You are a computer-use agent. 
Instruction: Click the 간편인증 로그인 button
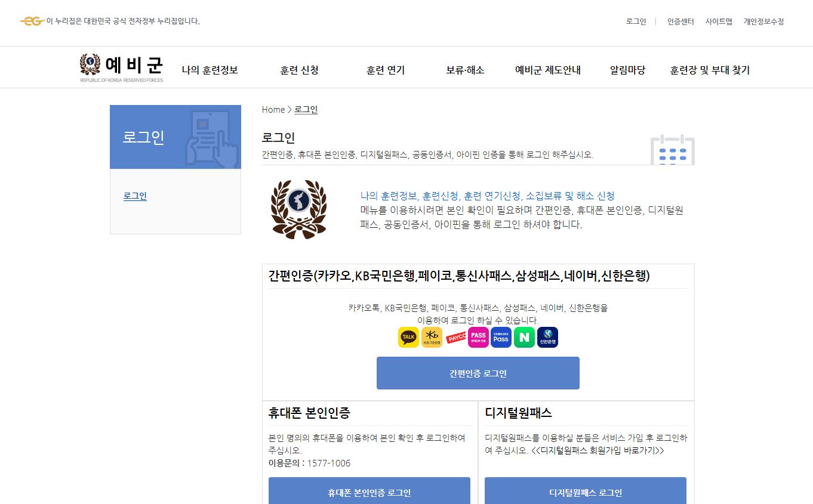(478, 373)
